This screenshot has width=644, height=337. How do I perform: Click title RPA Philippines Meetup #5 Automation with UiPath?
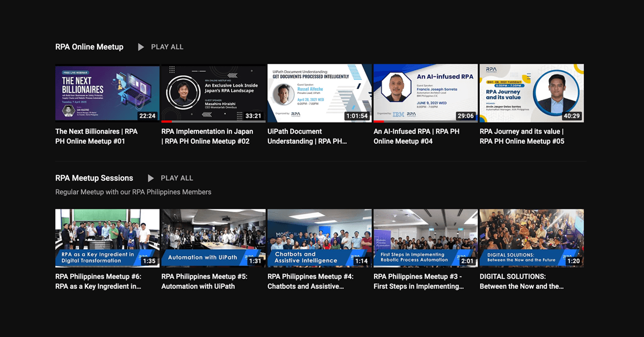(204, 281)
